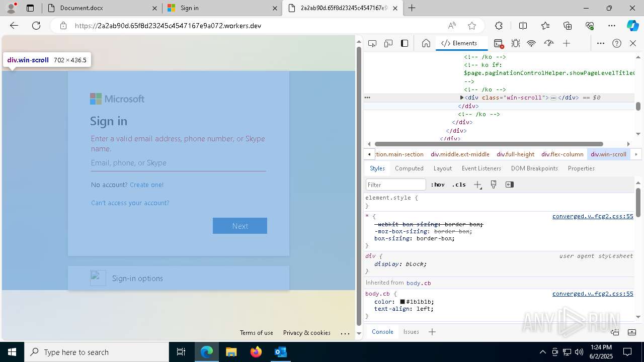Open Browser essentials heart icon

point(590,26)
